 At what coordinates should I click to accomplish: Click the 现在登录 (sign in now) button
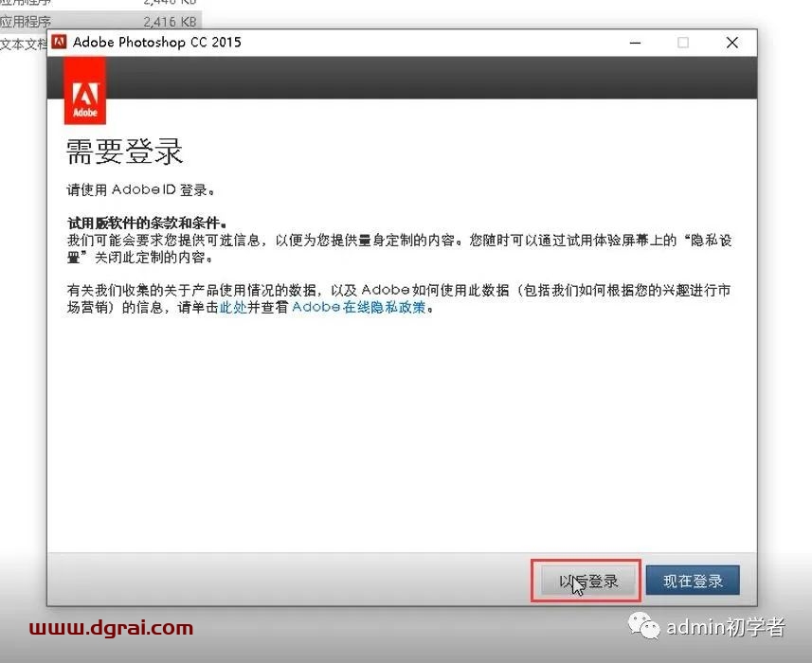[x=693, y=581]
